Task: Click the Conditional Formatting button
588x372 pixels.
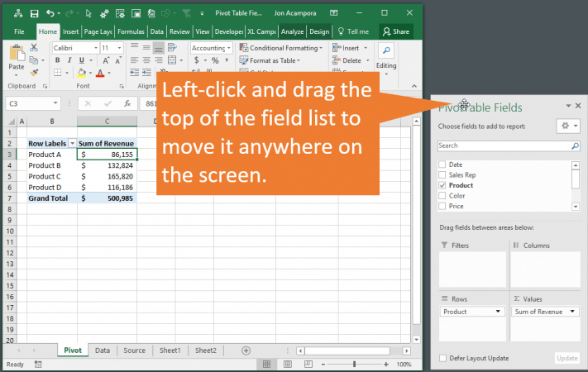Action: (279, 48)
